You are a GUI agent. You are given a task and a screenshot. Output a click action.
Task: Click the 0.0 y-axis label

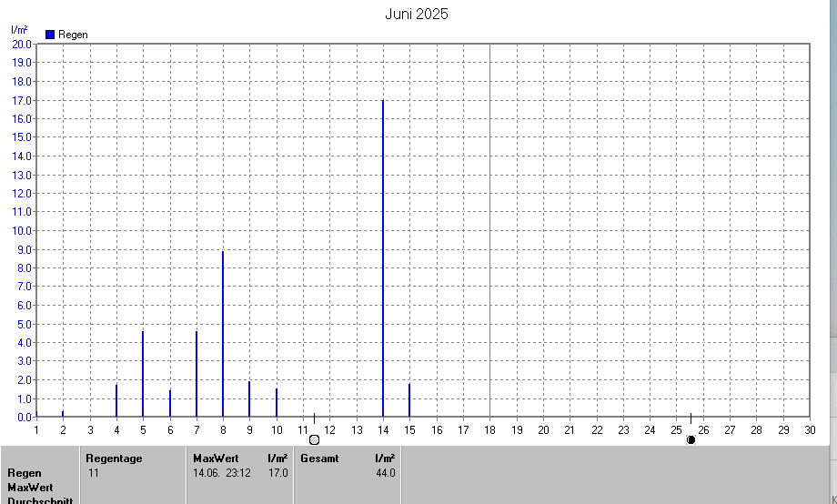click(24, 418)
